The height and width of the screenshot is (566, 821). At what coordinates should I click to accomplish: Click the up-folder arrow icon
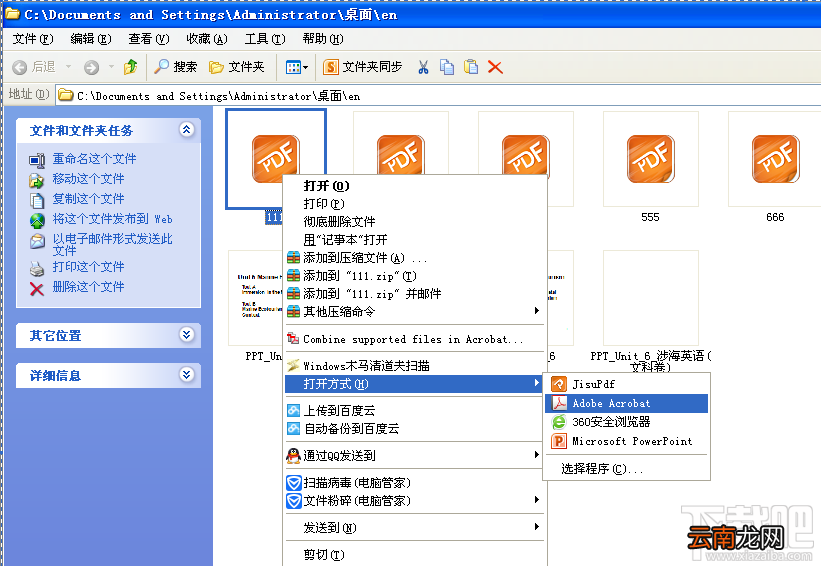pos(130,66)
